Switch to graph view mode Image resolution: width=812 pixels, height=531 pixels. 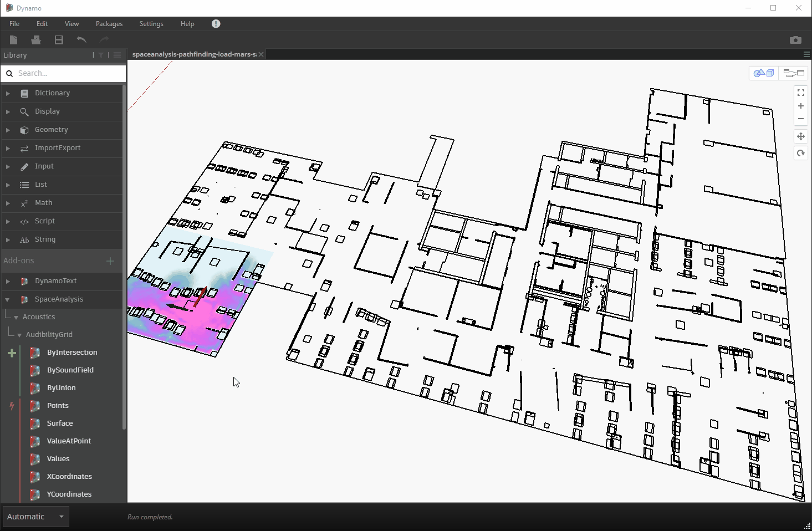click(x=794, y=73)
